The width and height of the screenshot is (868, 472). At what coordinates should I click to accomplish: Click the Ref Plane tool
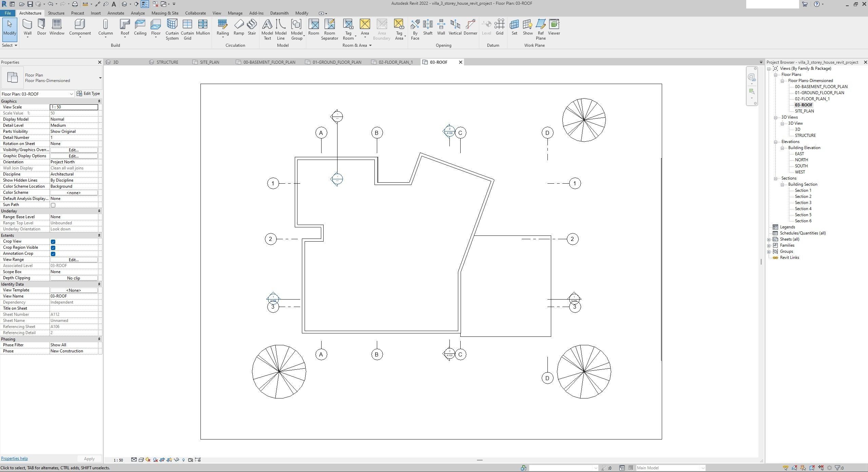tap(541, 29)
